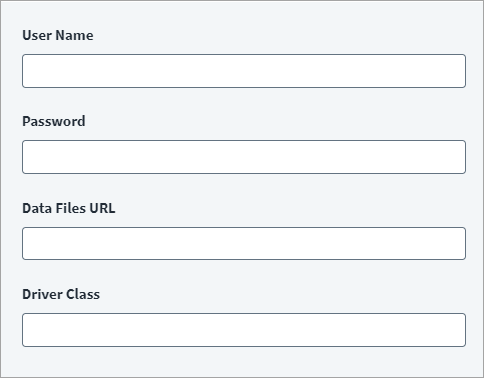Place cursor in Data Files URL box
The image size is (484, 378).
[x=244, y=243]
